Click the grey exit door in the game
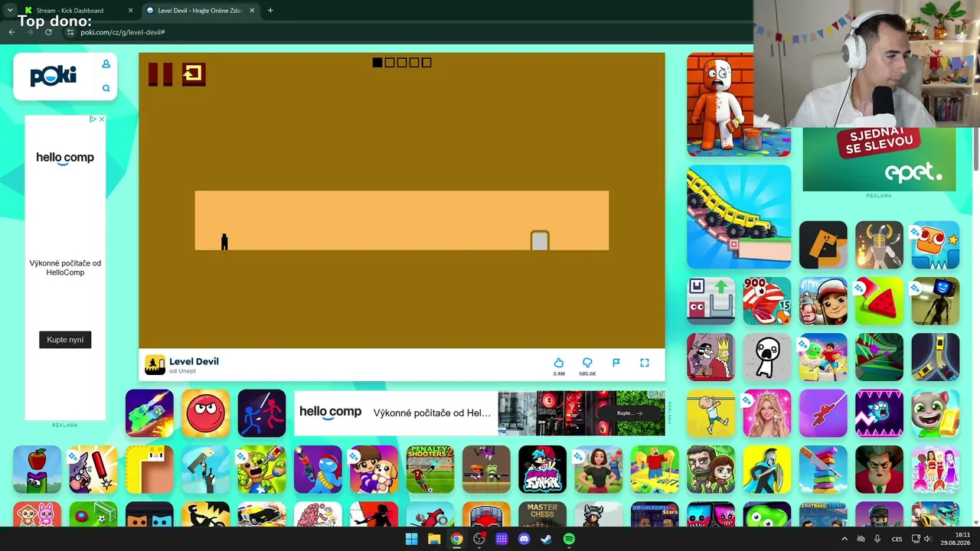Screen dimensions: 980x551 coord(540,240)
